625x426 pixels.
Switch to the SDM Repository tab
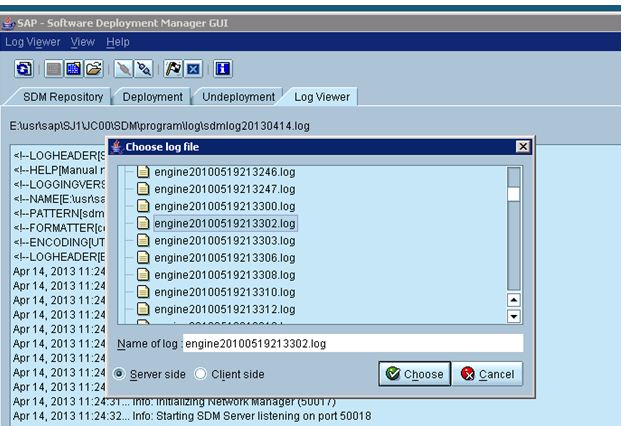point(63,97)
